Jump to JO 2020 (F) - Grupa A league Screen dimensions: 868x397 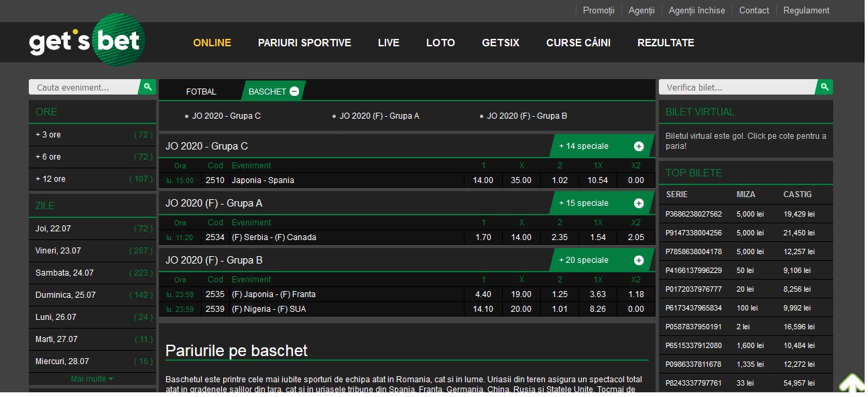click(379, 116)
